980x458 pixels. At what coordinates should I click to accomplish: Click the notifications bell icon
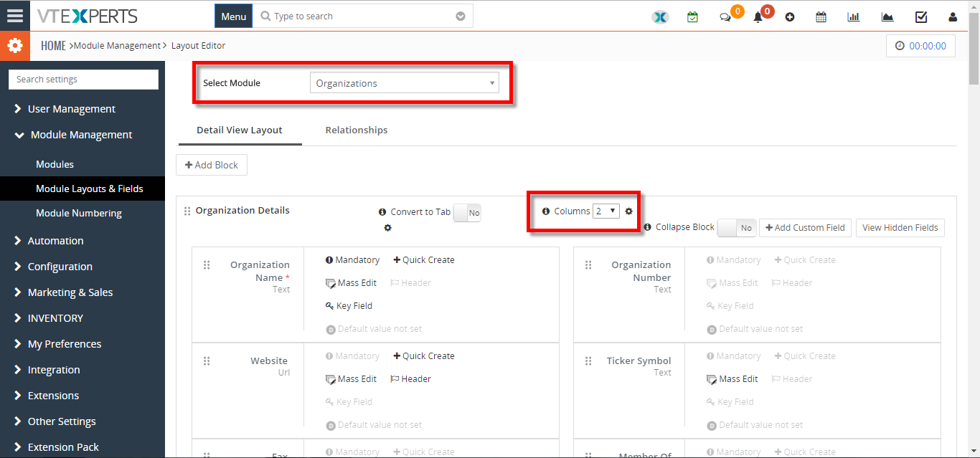click(758, 17)
